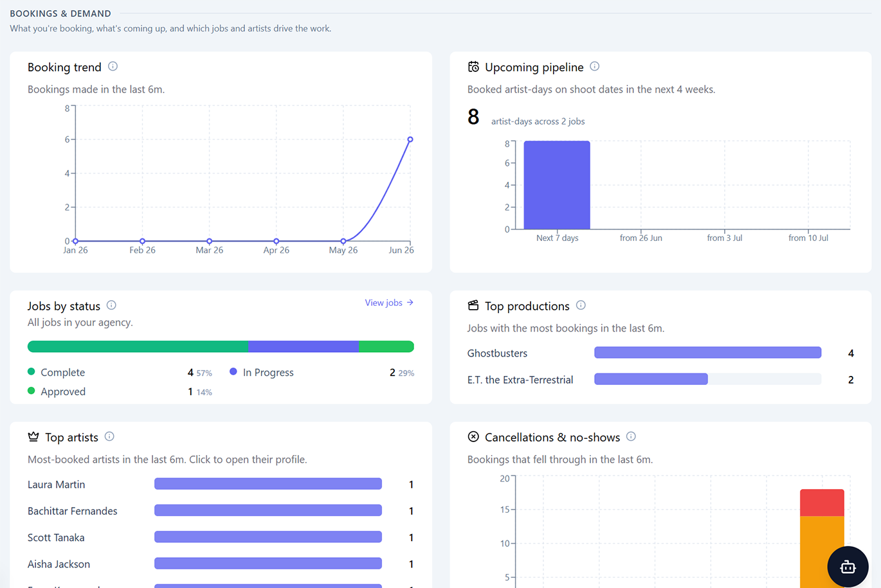Viewport: 881px width, 588px height.
Task: Click the Jun 26 data point on Booking trend
Action: click(x=410, y=139)
